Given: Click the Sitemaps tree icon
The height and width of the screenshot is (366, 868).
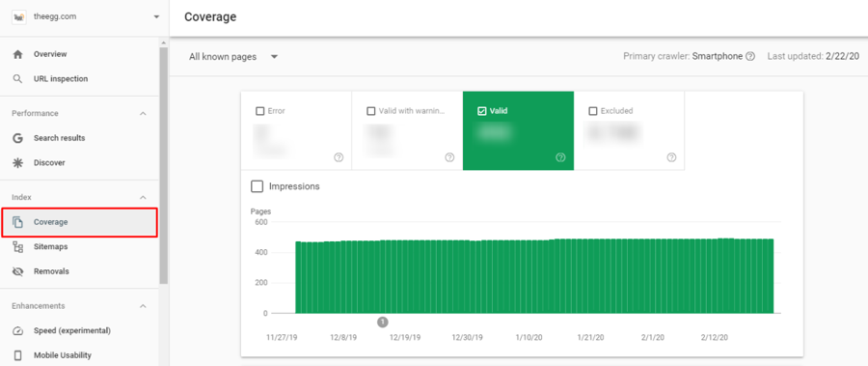Looking at the screenshot, I should point(17,247).
